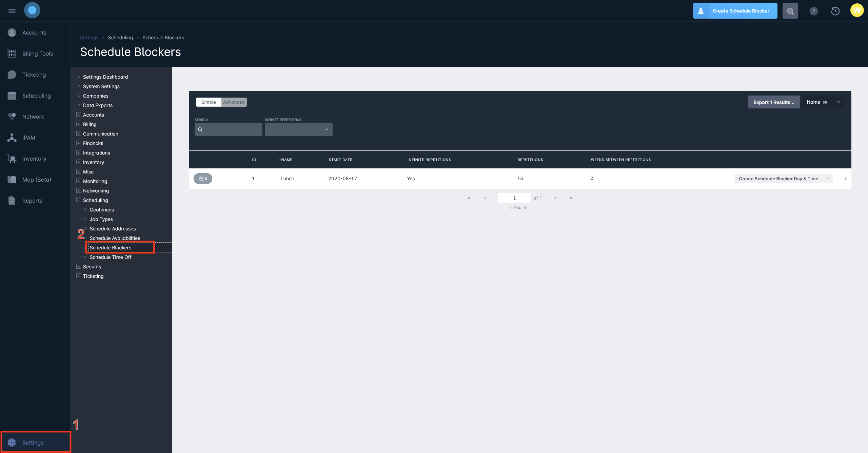Expand the Security tree node
868x453 pixels.
click(x=79, y=267)
